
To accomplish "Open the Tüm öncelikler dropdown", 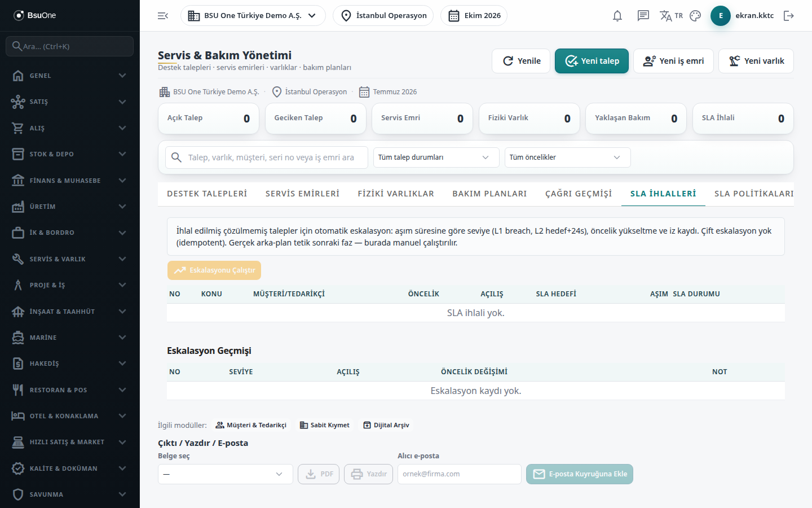I will click(568, 157).
